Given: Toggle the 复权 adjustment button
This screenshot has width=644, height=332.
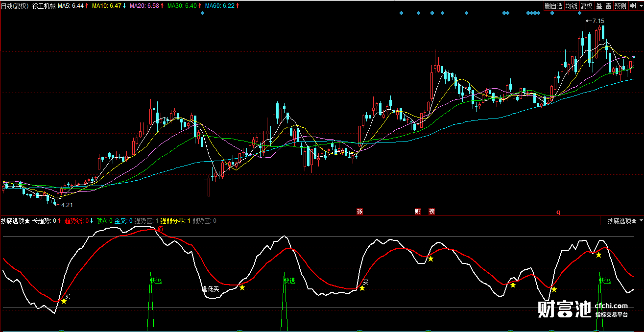Looking at the screenshot, I should click(586, 6).
